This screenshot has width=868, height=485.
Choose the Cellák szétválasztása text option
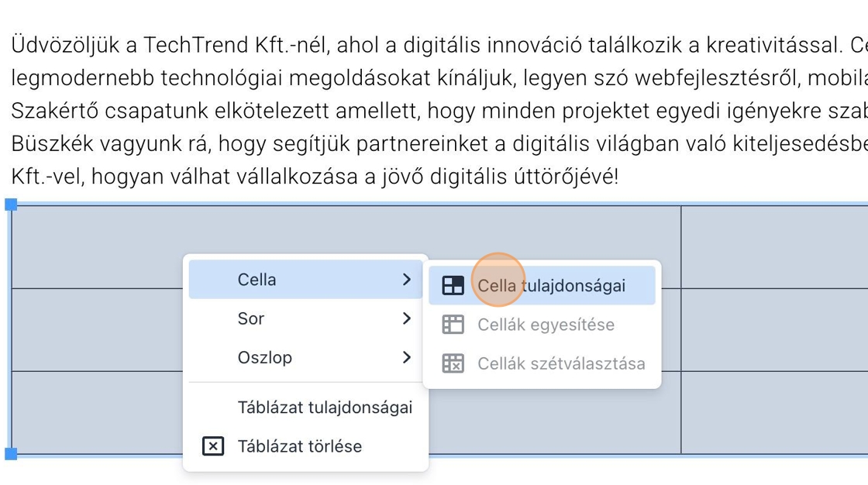(x=561, y=363)
